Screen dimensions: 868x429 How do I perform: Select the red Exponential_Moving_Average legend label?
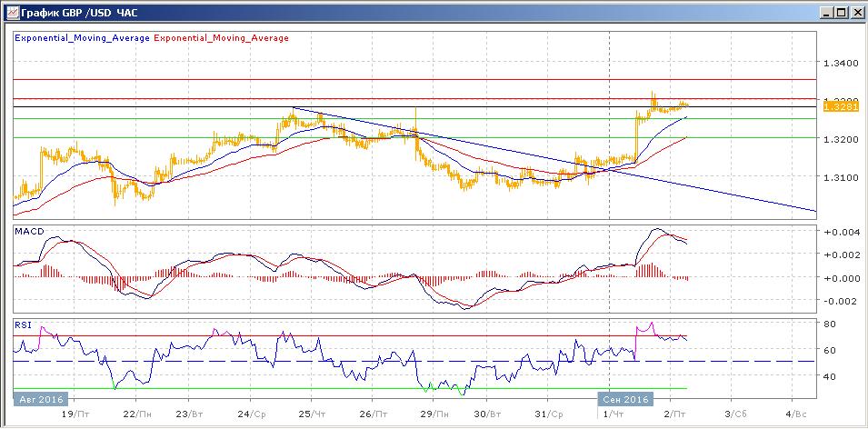(223, 38)
